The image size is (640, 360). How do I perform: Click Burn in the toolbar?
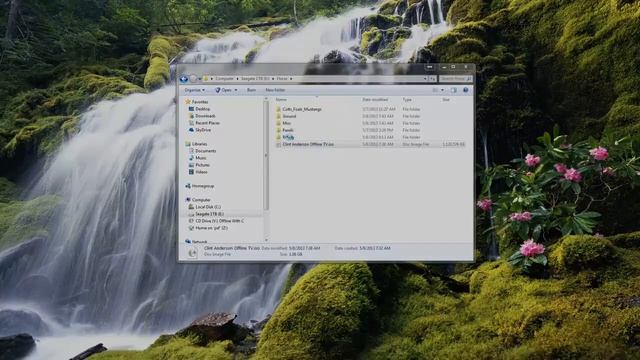pyautogui.click(x=251, y=90)
